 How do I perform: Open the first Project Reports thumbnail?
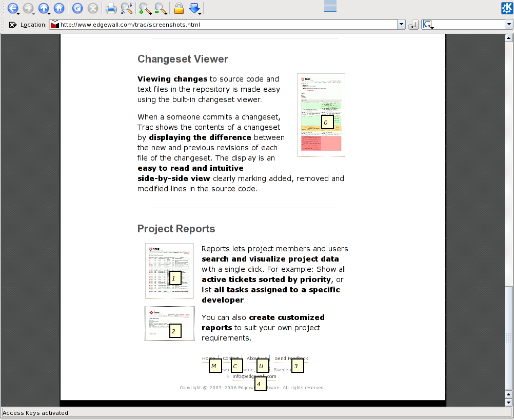click(x=169, y=271)
